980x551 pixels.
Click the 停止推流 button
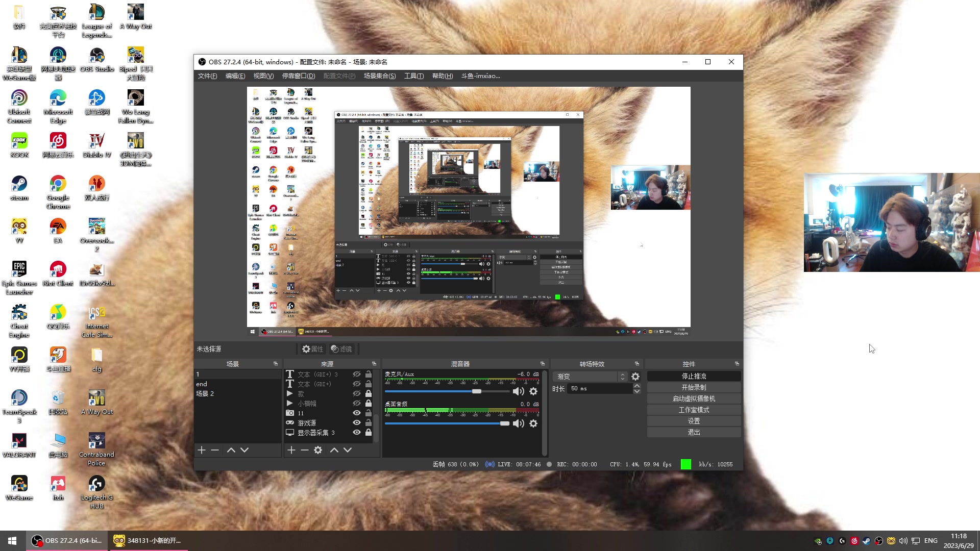click(694, 376)
